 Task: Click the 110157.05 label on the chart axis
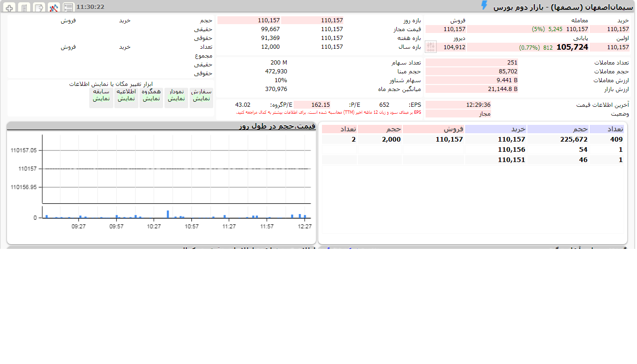click(24, 150)
